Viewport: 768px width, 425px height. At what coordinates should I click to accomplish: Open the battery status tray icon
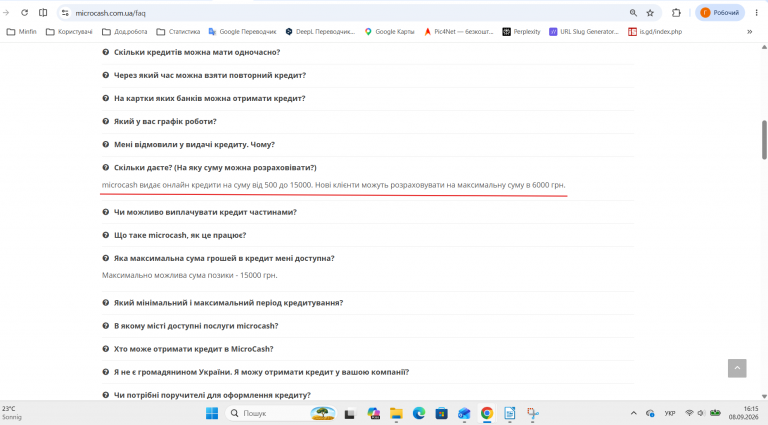(x=715, y=413)
